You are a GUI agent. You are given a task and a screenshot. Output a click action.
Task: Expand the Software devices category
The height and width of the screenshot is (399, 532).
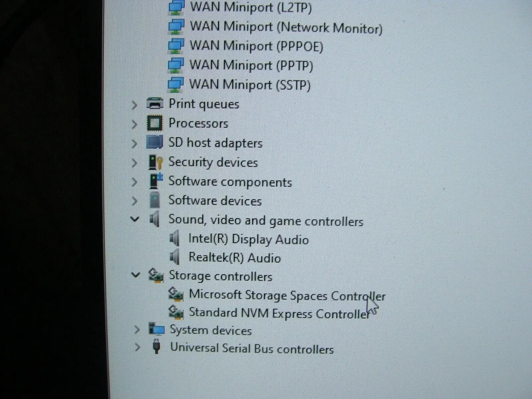point(134,201)
